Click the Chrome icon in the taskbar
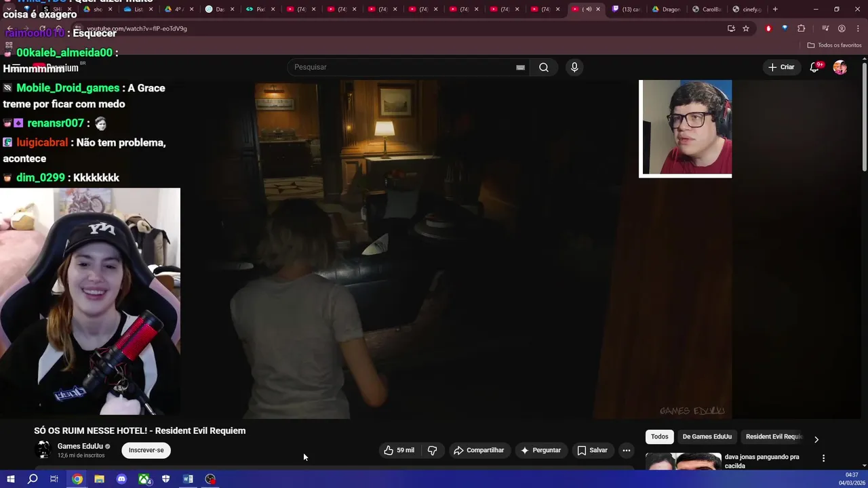This screenshot has height=488, width=868. (77, 479)
